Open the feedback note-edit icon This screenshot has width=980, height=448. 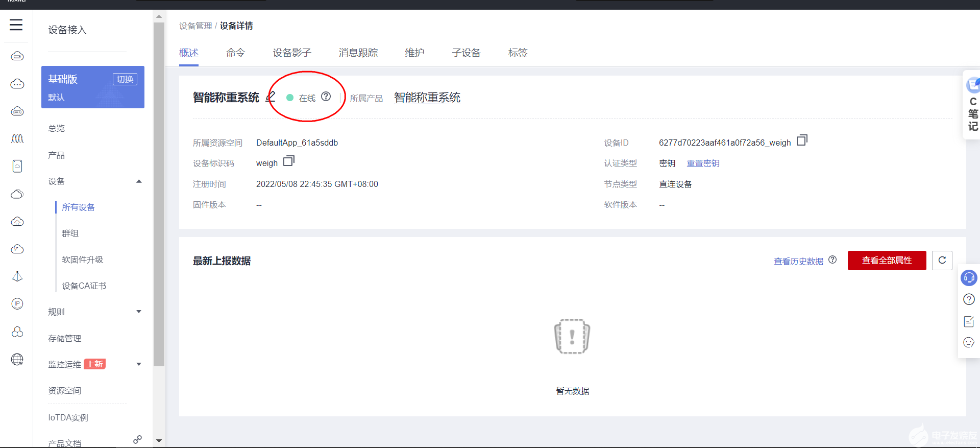click(969, 321)
